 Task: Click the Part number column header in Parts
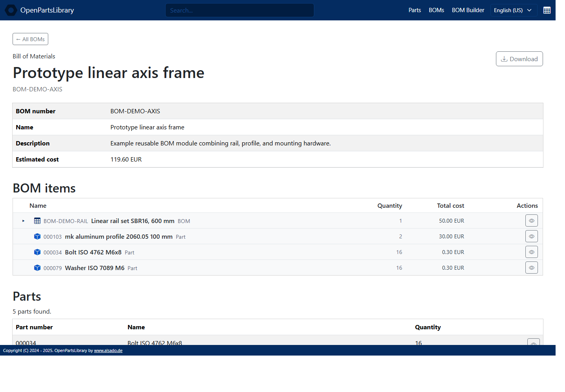[34, 327]
